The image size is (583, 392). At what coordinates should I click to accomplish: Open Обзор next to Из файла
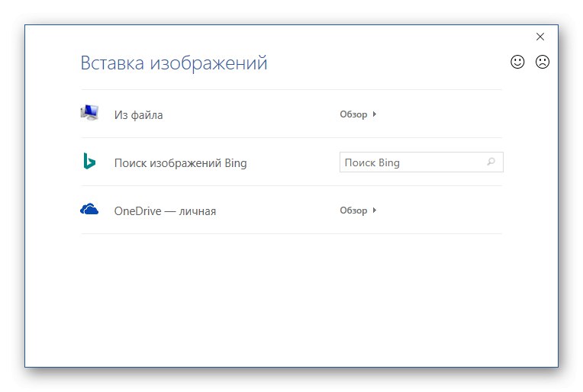click(358, 114)
